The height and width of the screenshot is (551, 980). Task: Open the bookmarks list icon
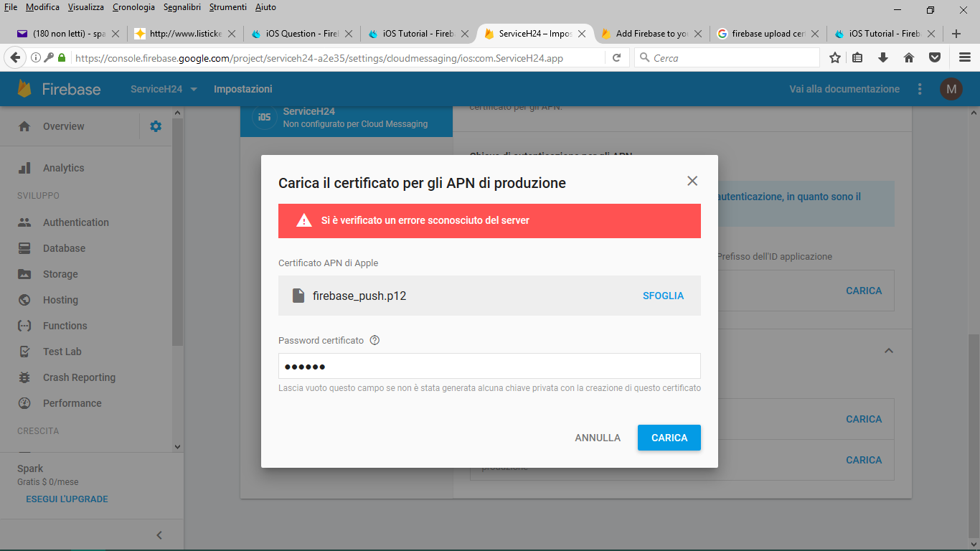857,58
